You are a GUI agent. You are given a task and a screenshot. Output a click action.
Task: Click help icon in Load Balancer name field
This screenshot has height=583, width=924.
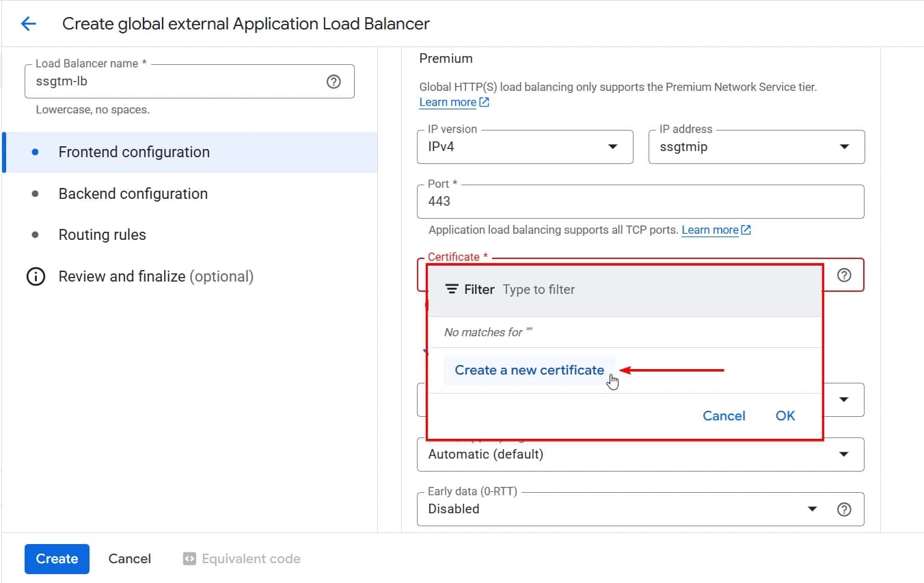click(x=334, y=82)
